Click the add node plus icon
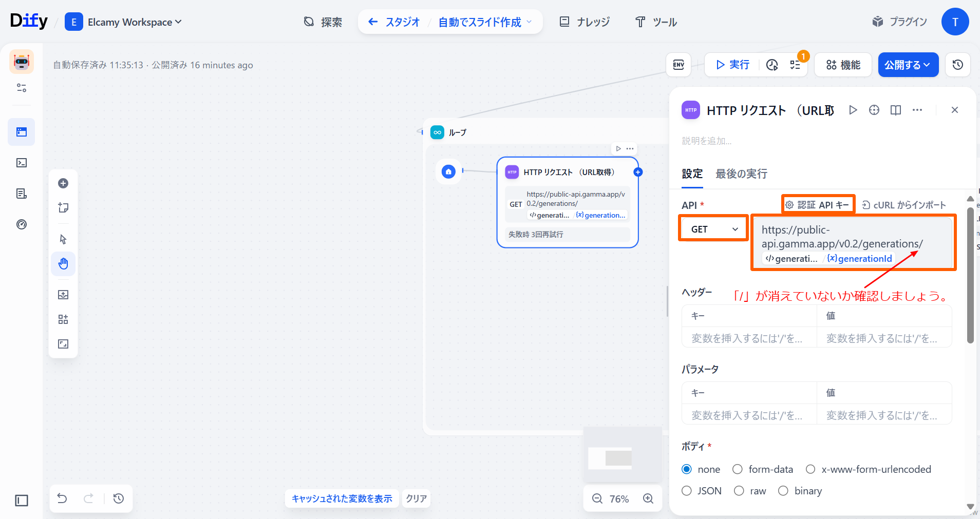 click(x=63, y=183)
